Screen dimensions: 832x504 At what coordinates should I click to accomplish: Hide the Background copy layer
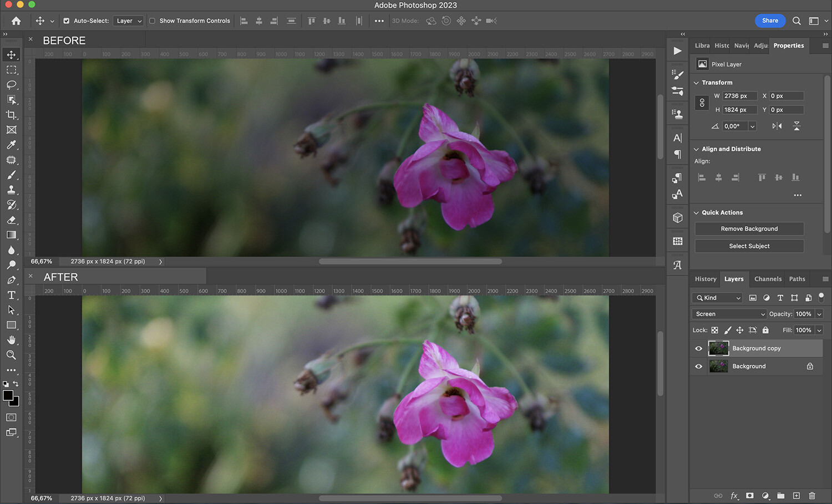pos(698,348)
